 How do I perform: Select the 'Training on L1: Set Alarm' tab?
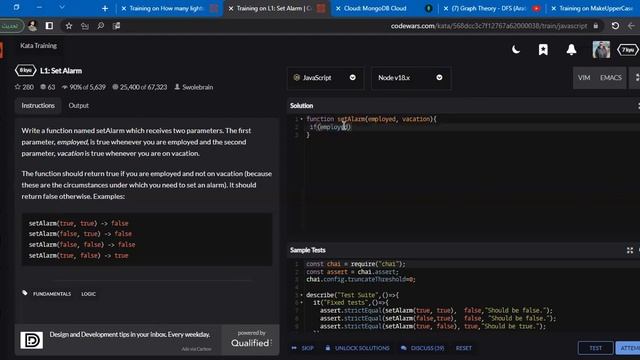click(x=276, y=8)
